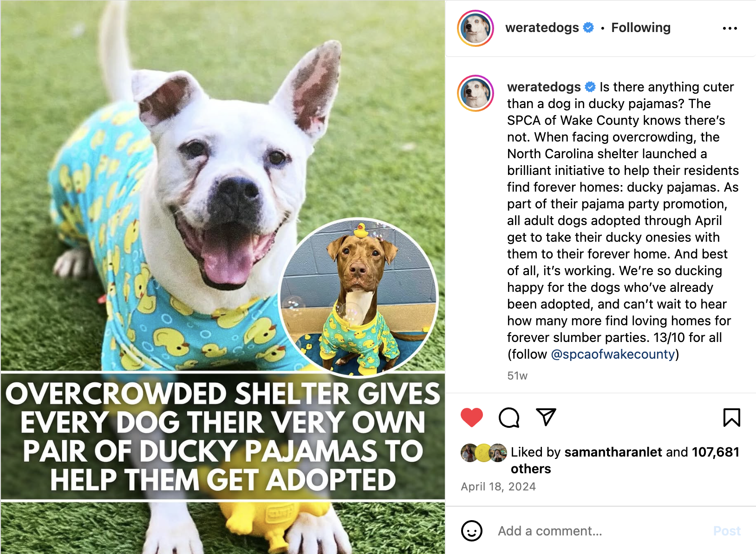Click the 51w timestamp under caption
Viewport: 756px width, 554px height.
click(x=517, y=376)
